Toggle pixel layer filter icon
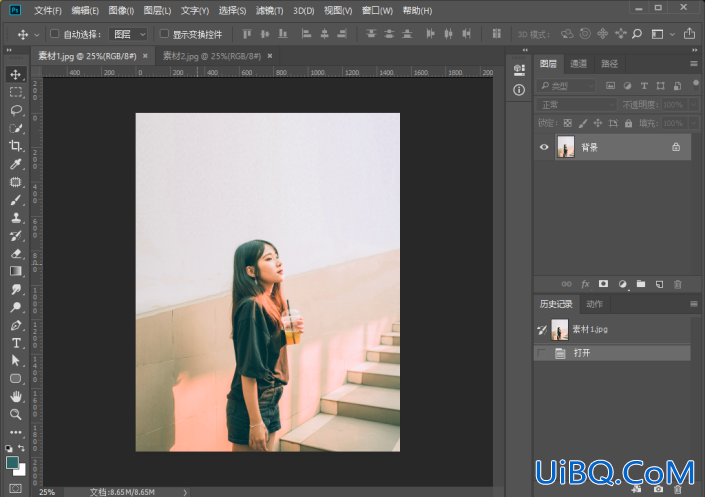Image resolution: width=705 pixels, height=497 pixels. (x=611, y=85)
